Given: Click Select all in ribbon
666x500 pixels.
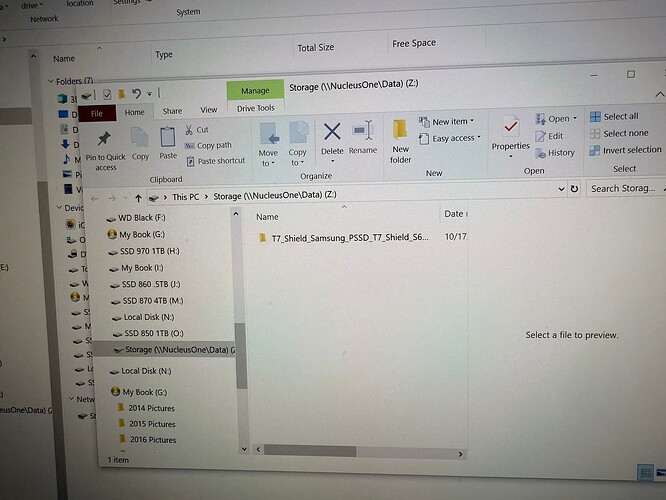Looking at the screenshot, I should tap(614, 116).
